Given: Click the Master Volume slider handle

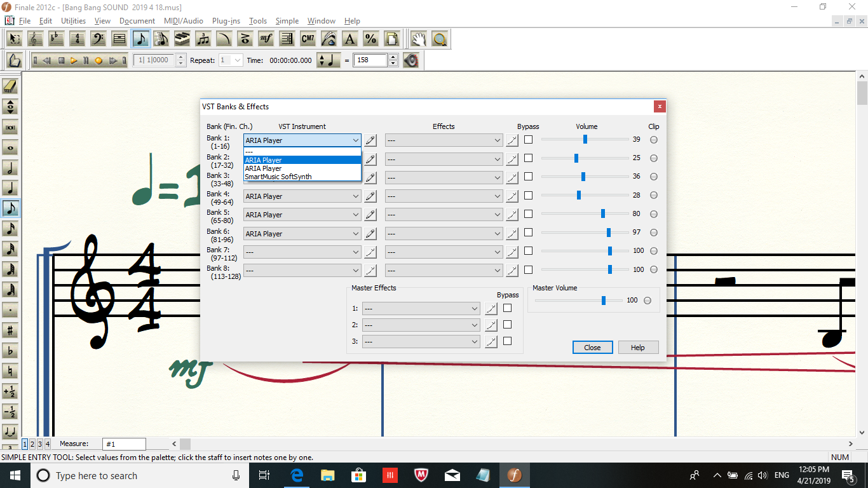Looking at the screenshot, I should click(x=604, y=301).
